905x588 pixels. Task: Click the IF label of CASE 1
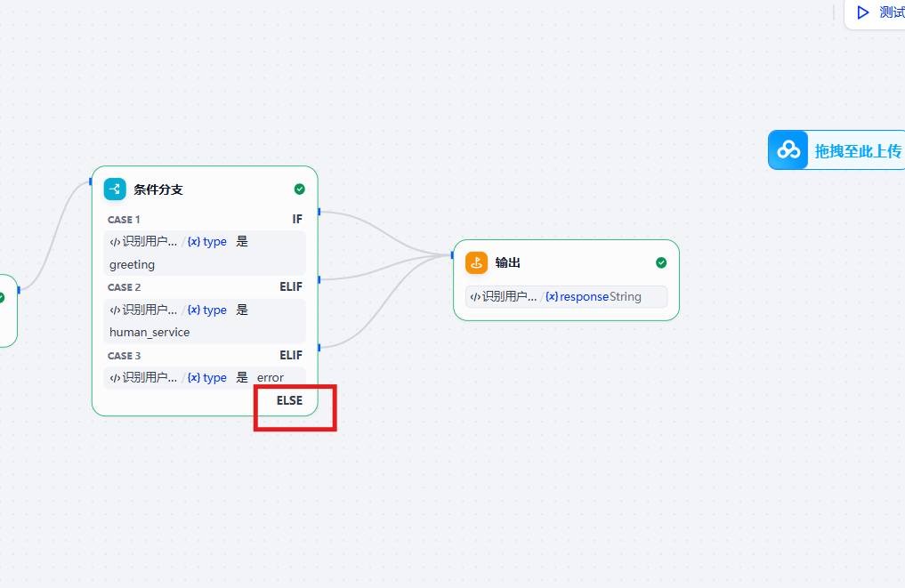tap(297, 219)
